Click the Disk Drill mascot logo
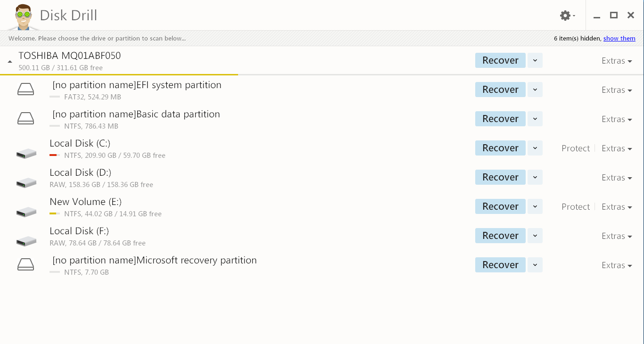This screenshot has width=644, height=344. coord(23,17)
